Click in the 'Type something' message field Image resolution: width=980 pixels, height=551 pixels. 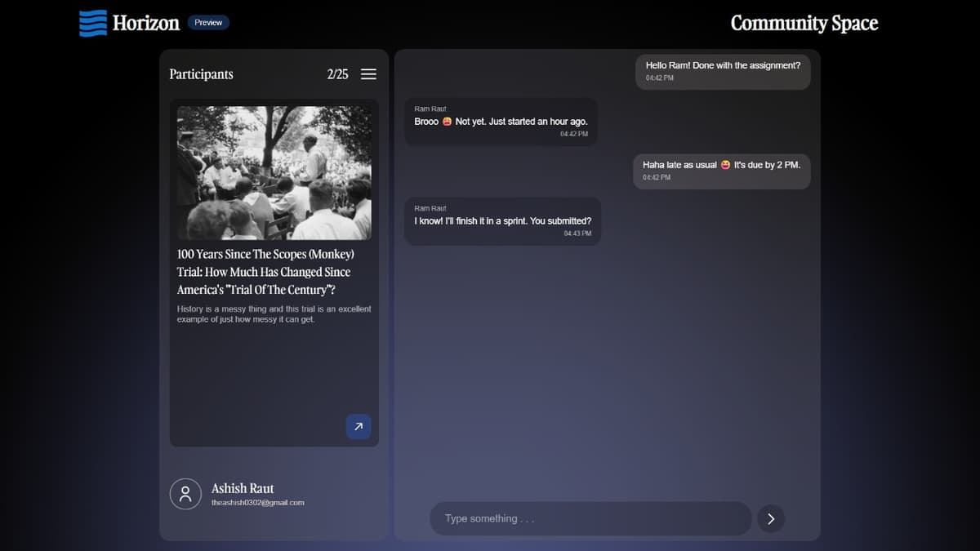tap(590, 518)
